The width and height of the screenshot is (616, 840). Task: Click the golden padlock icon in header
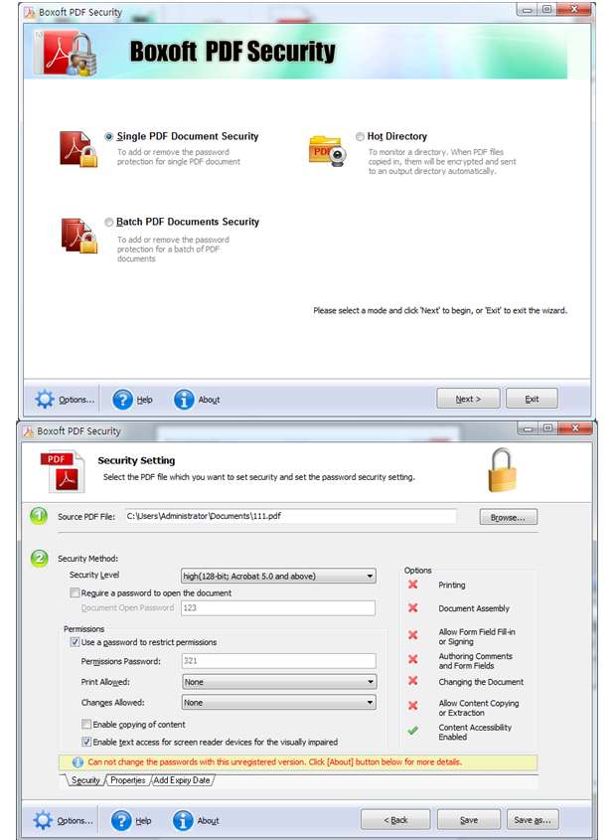tap(502, 470)
